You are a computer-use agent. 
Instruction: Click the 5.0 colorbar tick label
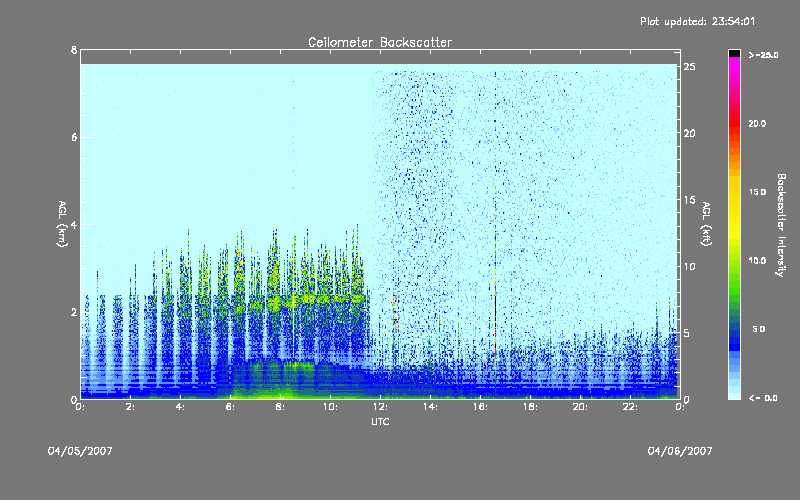point(759,330)
